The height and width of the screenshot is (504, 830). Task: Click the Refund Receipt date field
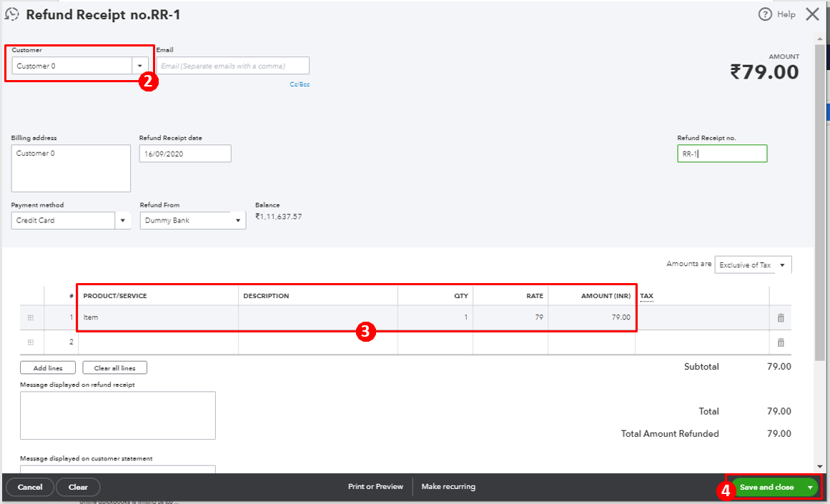click(x=185, y=154)
